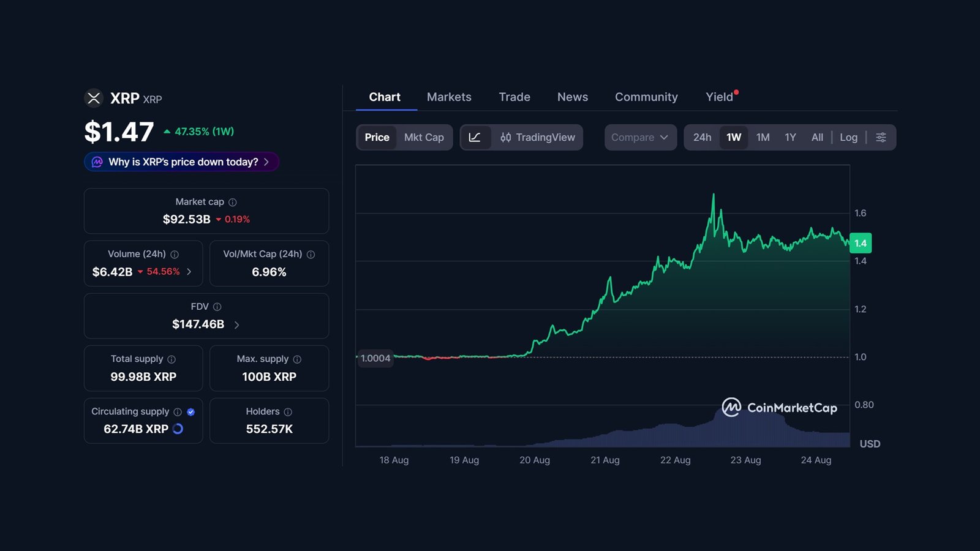980x551 pixels.
Task: Select the 24h time range
Action: [x=702, y=137]
